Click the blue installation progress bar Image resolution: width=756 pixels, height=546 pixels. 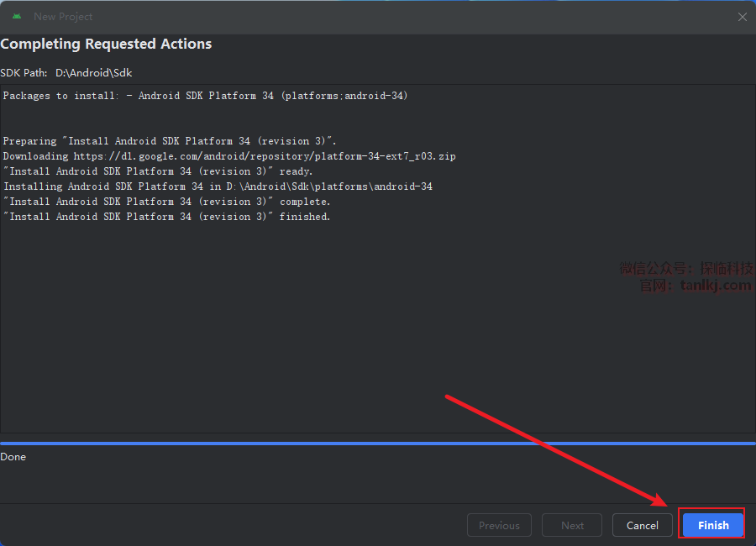coord(378,443)
